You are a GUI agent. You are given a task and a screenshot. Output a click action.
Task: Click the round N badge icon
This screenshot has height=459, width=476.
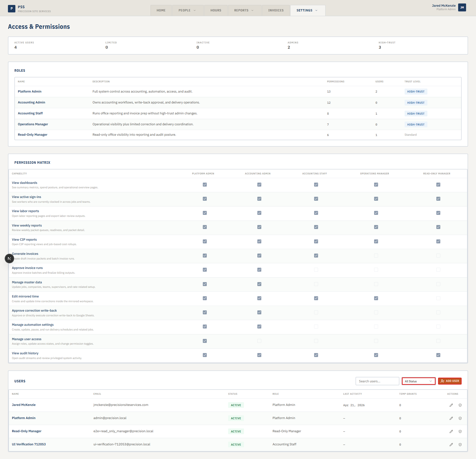click(x=9, y=259)
